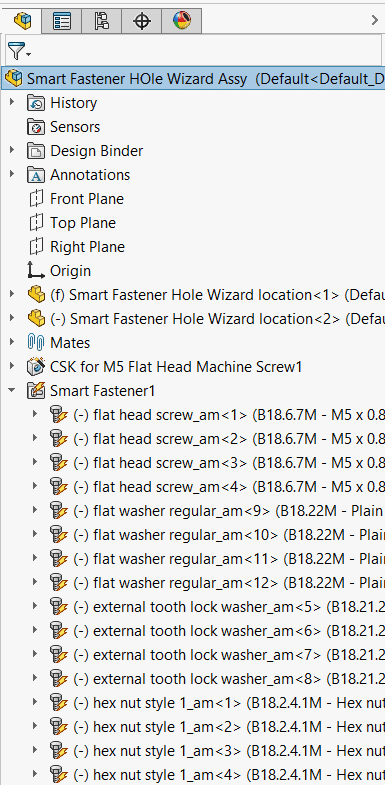Select the Front Plane label
Viewport: 385px width, 785px height.
[87, 199]
